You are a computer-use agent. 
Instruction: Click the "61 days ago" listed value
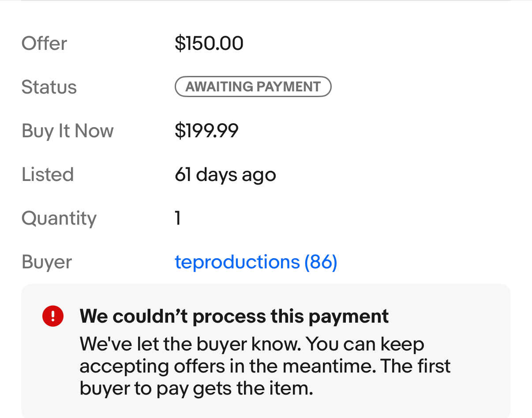coord(225,175)
